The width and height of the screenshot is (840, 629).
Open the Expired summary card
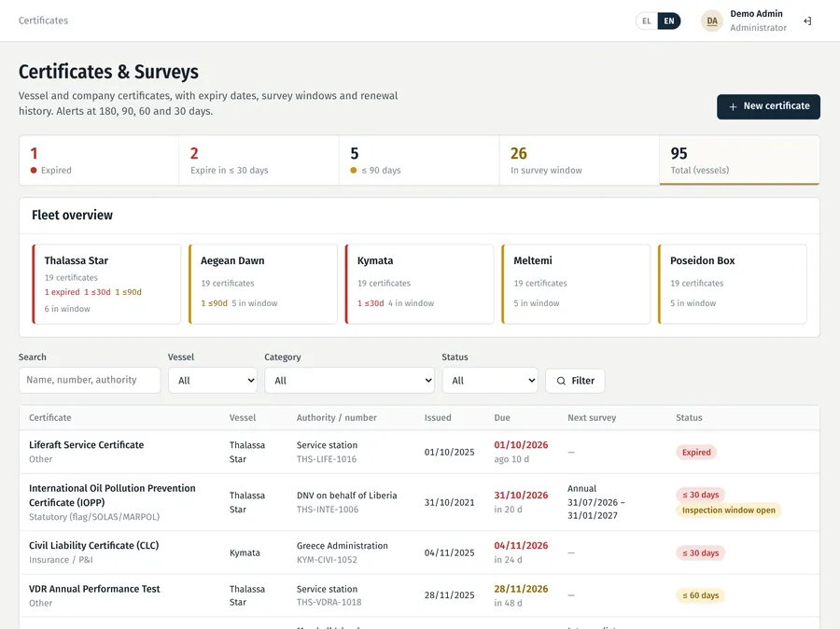pos(99,161)
